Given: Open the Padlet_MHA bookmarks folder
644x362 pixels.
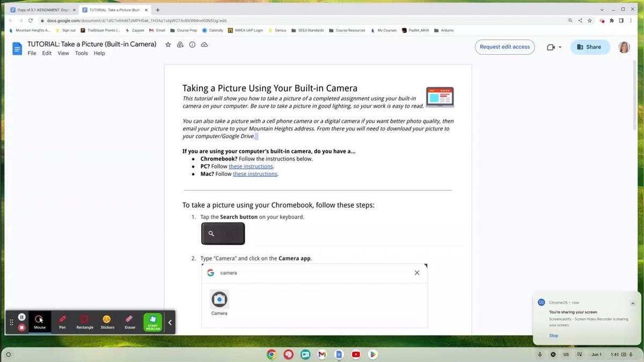Looking at the screenshot, I should tap(415, 30).
